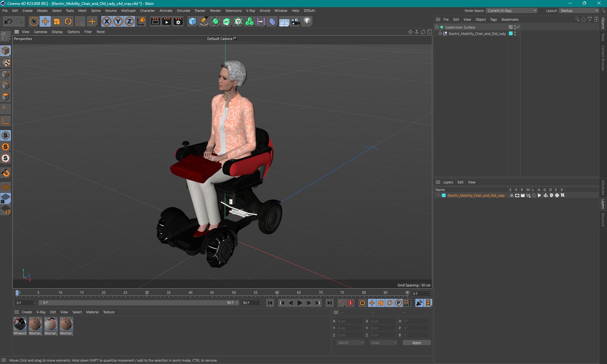
Task: Add a Camera object from toolbar
Action: point(295,22)
